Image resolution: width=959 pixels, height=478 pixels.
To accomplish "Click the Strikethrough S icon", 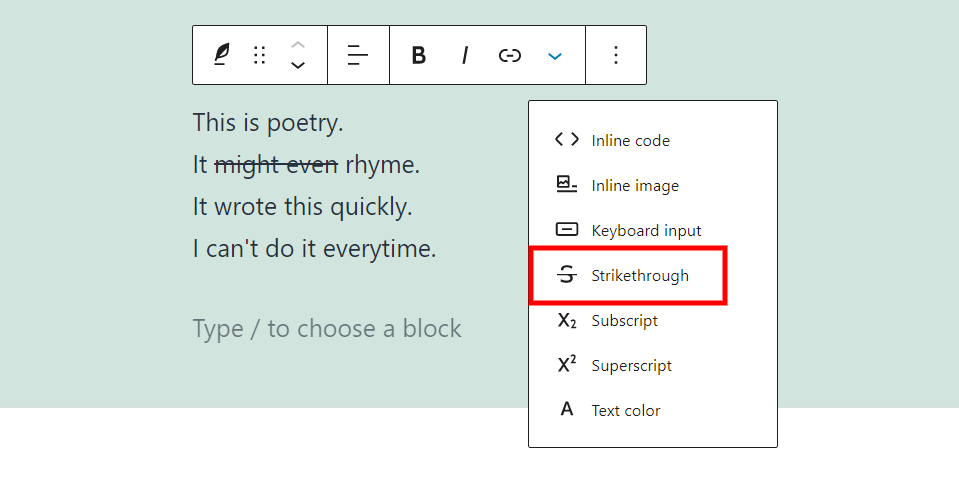I will click(x=567, y=276).
